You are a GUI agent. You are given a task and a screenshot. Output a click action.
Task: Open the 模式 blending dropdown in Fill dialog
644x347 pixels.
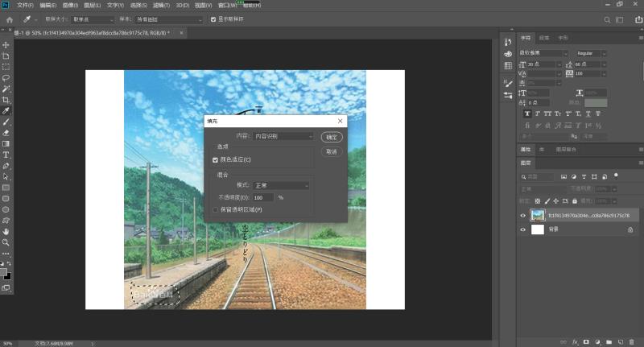tap(281, 186)
